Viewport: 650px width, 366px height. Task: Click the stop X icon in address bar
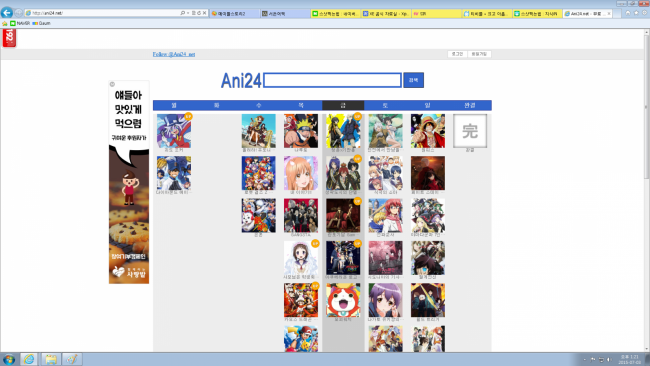pos(204,13)
